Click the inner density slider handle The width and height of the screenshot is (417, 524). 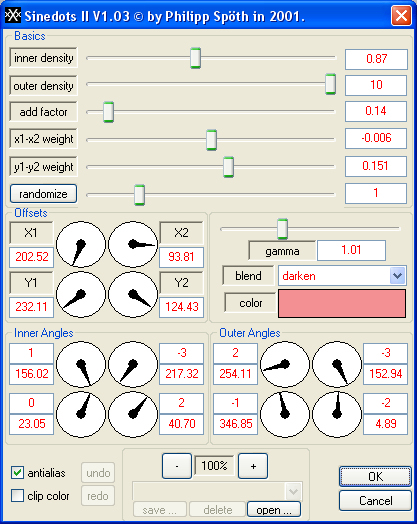[195, 58]
